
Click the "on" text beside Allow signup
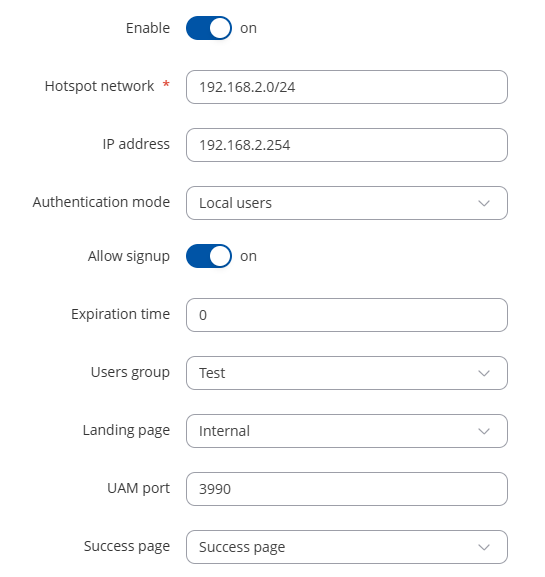pyautogui.click(x=248, y=256)
